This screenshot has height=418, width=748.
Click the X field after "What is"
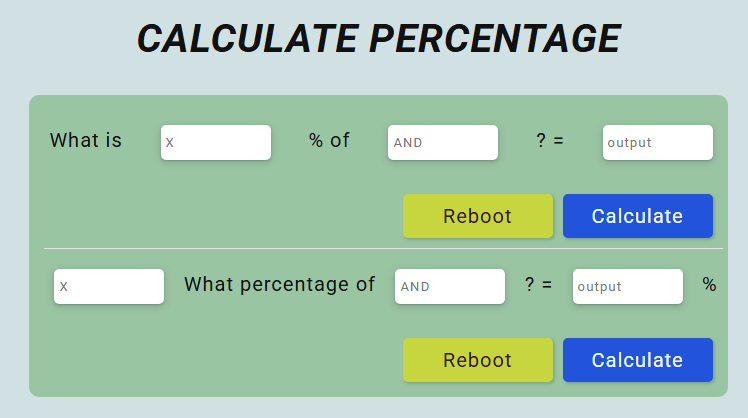pos(216,142)
